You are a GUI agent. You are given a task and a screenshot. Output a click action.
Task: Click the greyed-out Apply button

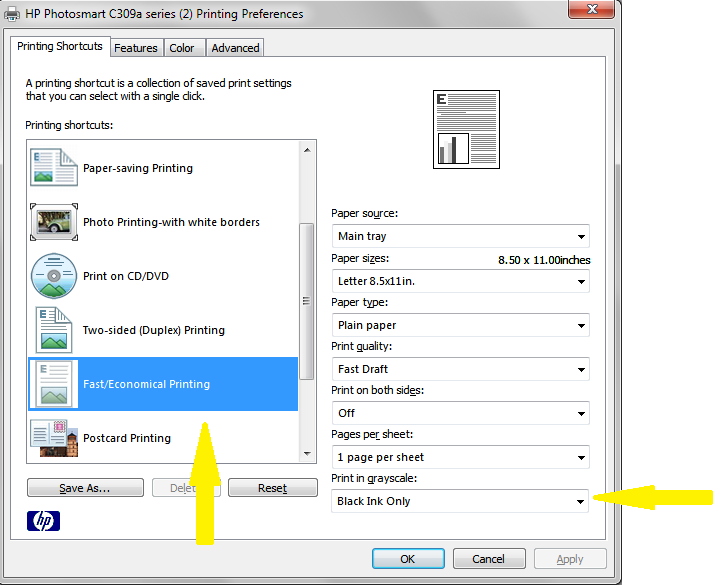click(x=570, y=559)
